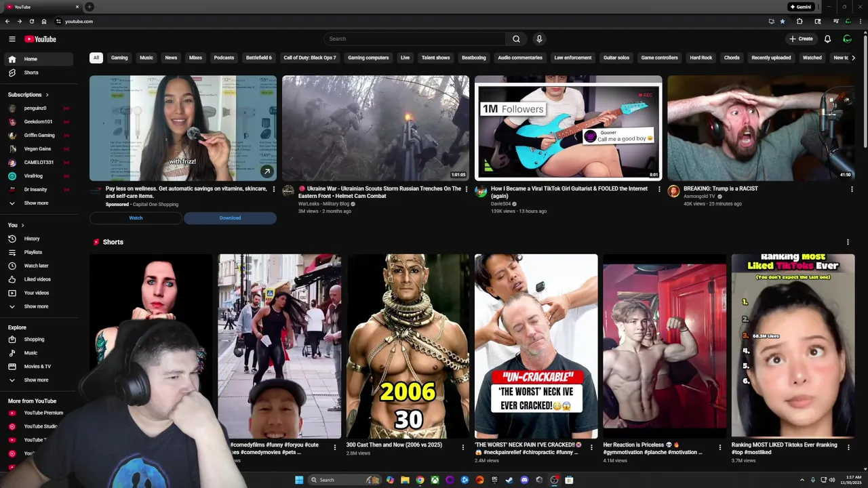Open Watch later in the sidebar
This screenshot has height=488, width=868.
39,266
